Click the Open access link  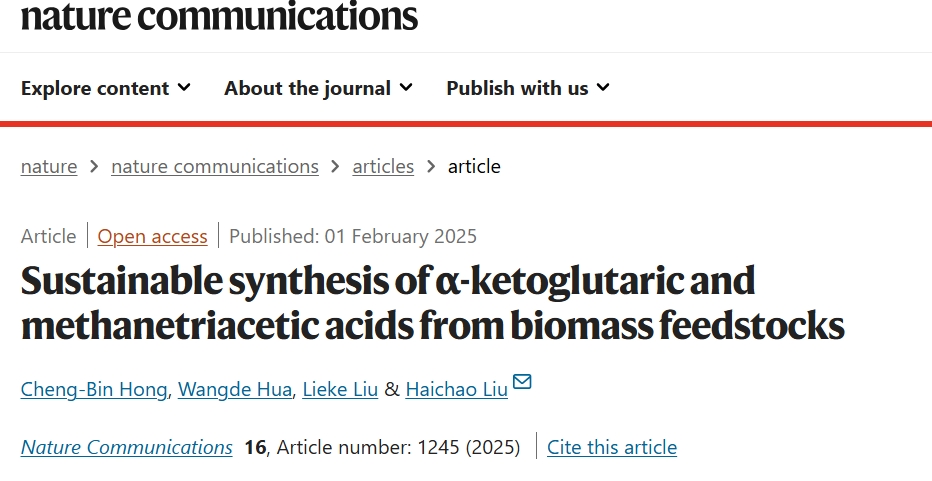pyautogui.click(x=152, y=236)
